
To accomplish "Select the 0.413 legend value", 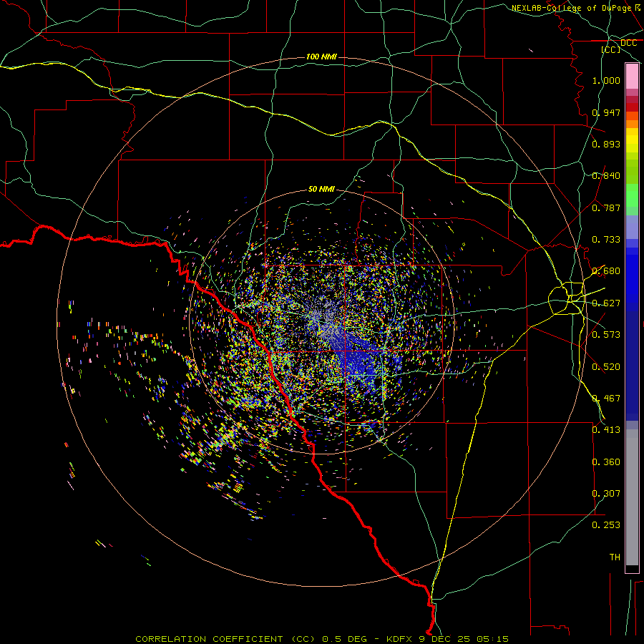I will click(x=606, y=430).
